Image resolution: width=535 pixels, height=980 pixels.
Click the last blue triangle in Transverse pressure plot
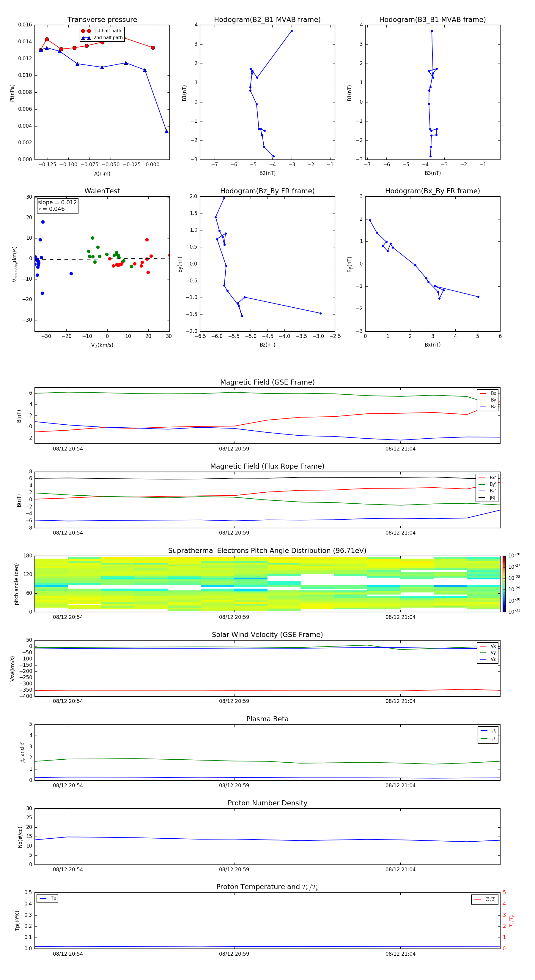click(x=166, y=131)
